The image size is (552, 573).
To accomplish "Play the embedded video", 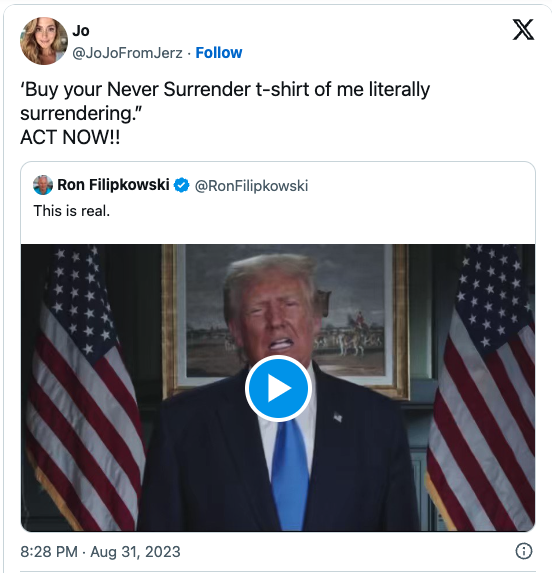I will tap(278, 388).
